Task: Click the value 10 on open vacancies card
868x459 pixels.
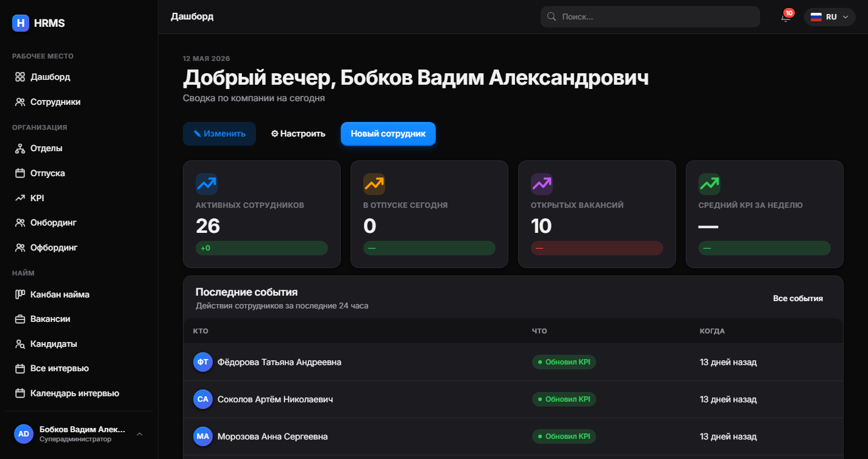Action: (x=541, y=226)
